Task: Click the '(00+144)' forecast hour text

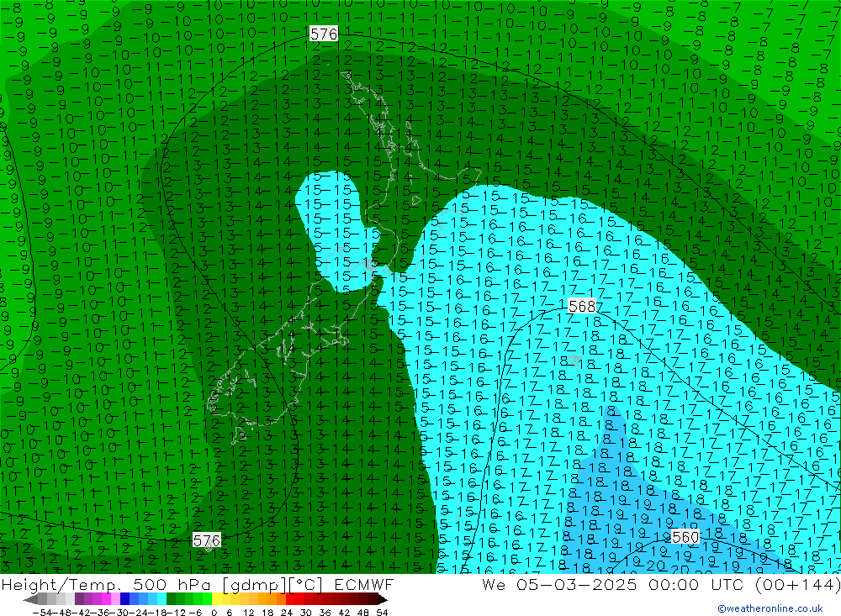Action: [x=798, y=585]
